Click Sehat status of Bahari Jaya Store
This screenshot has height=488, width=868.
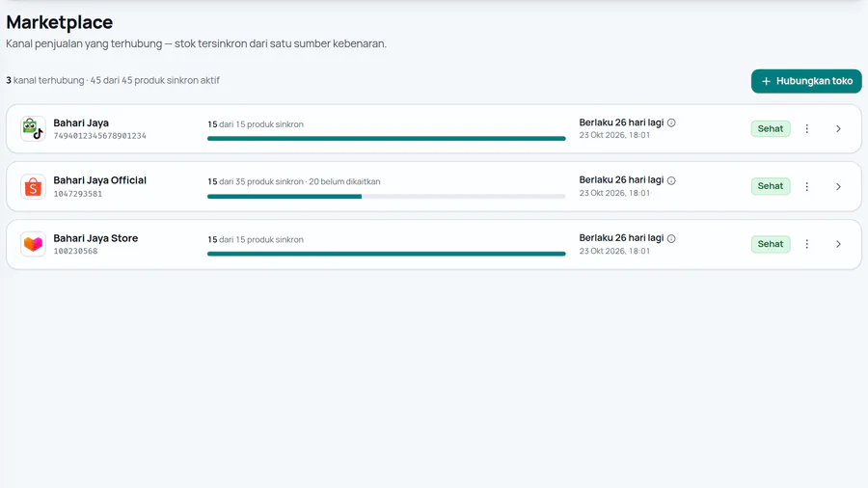771,244
